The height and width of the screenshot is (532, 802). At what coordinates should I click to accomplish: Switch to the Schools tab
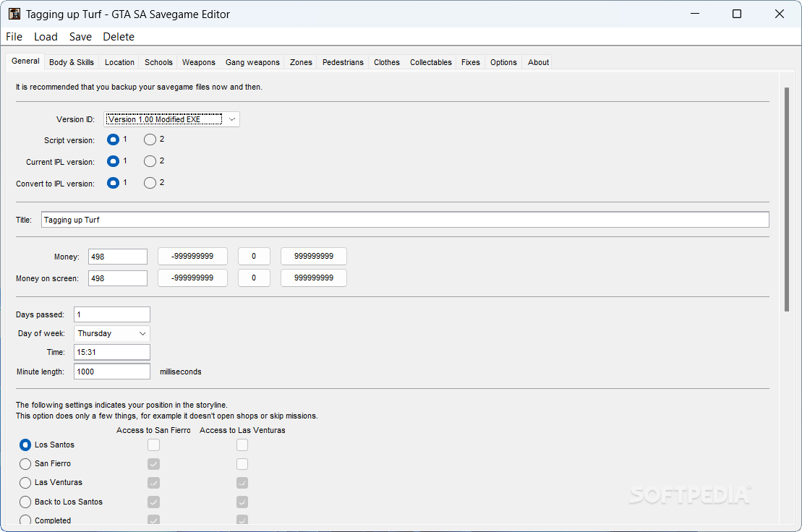click(158, 62)
